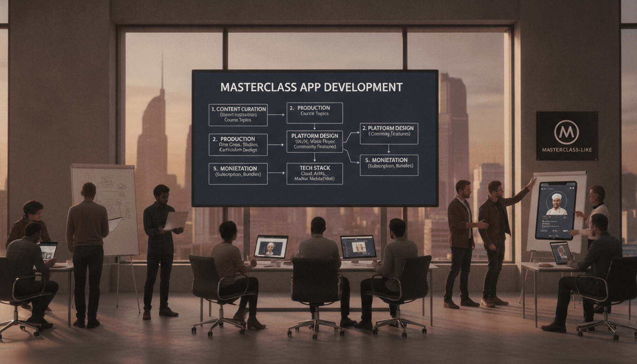The image size is (637, 364).
Task: Click the MASTERCLASS-LIKE label on sign
Action: (566, 150)
